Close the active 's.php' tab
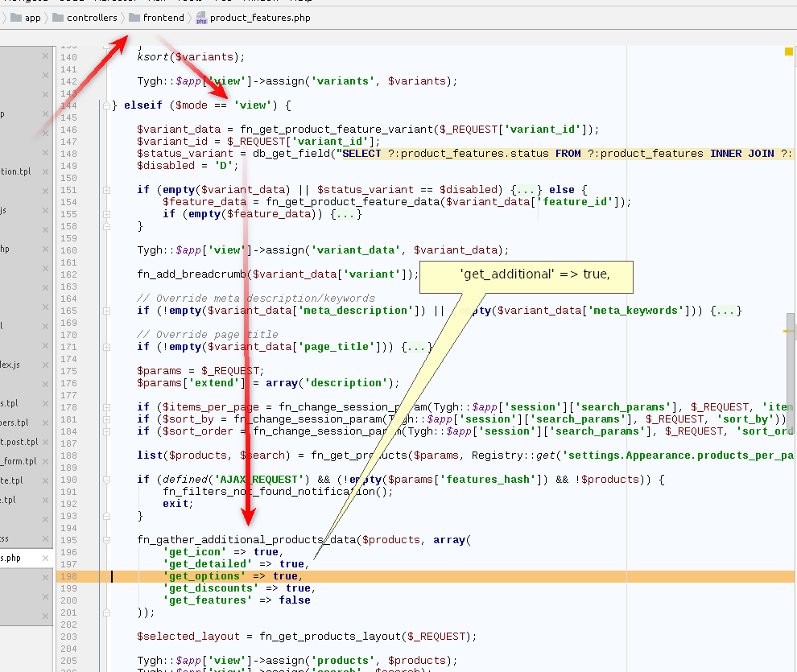The height and width of the screenshot is (672, 797). point(45,558)
